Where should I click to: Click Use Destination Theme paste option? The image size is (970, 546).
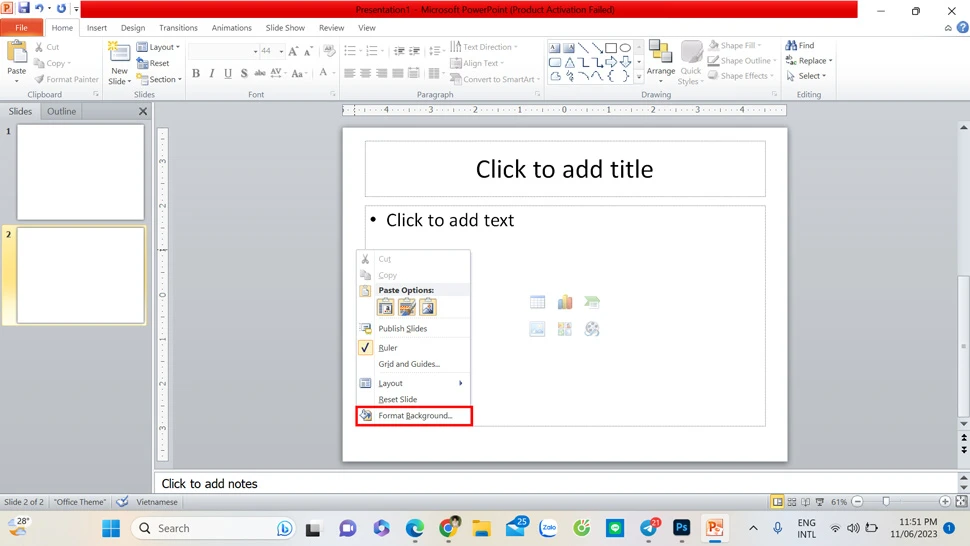pos(385,307)
